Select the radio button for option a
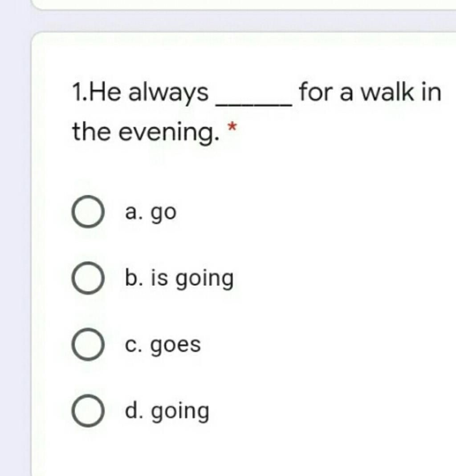456x476 pixels. coord(88,212)
